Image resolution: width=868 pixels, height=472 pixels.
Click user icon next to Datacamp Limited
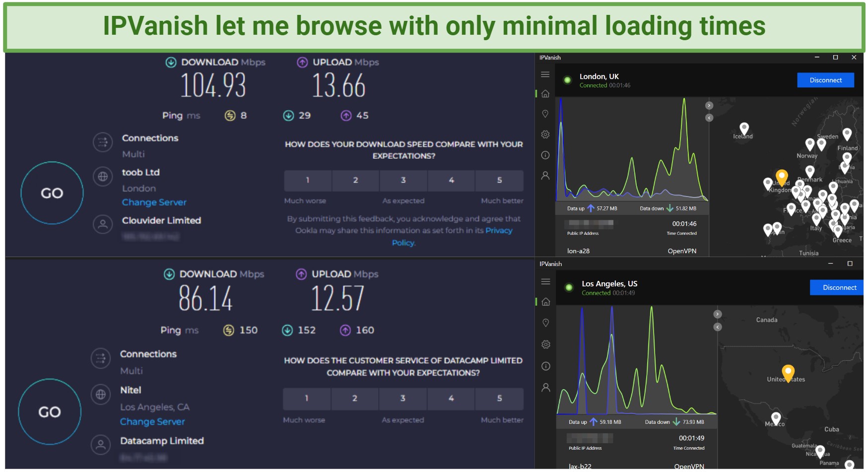click(100, 445)
